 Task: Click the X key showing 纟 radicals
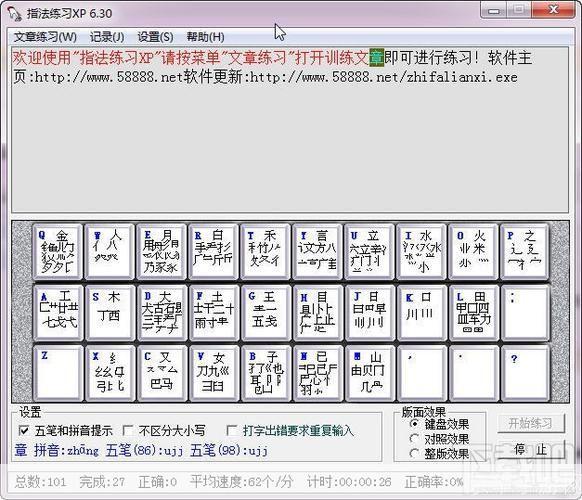[x=109, y=373]
